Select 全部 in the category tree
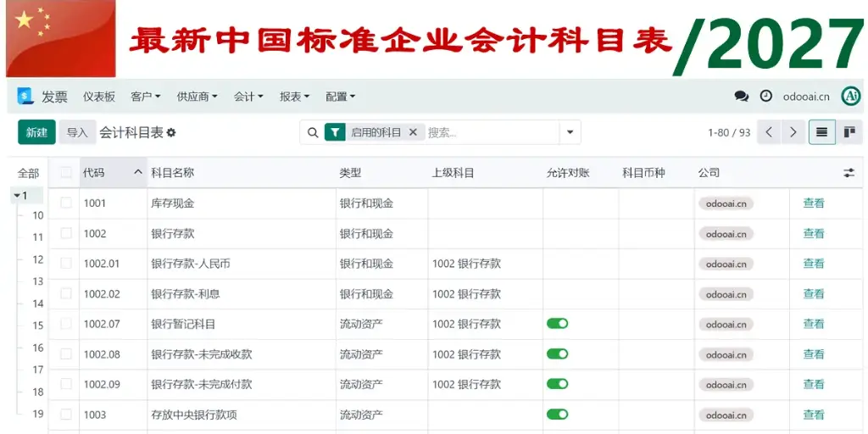The image size is (868, 434). [28, 173]
